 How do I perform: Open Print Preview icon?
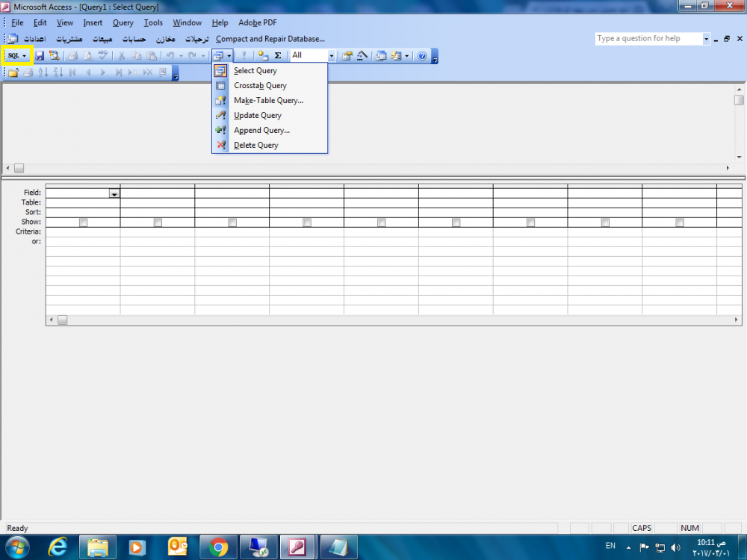point(88,56)
